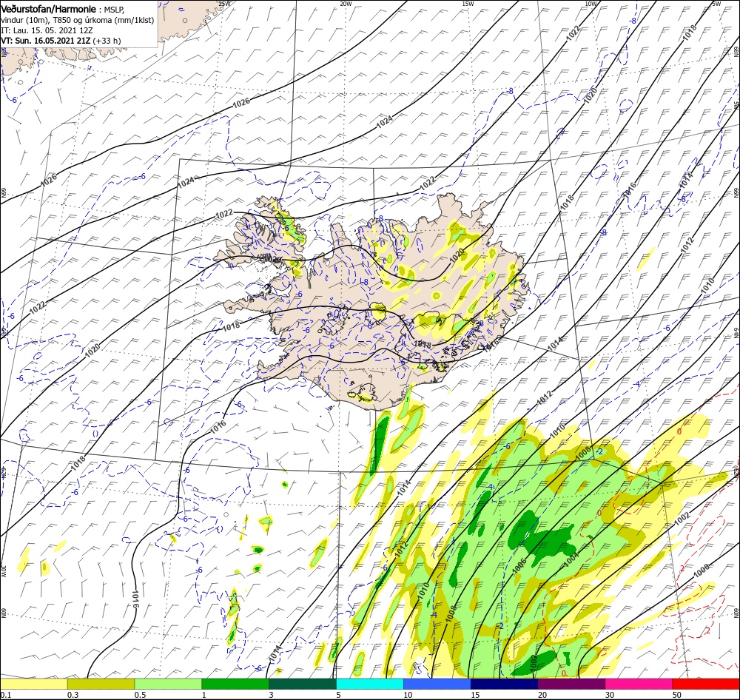Click the olive 0.3–0.5 legend swatch
Screen dimensions: 740x700
101,684
